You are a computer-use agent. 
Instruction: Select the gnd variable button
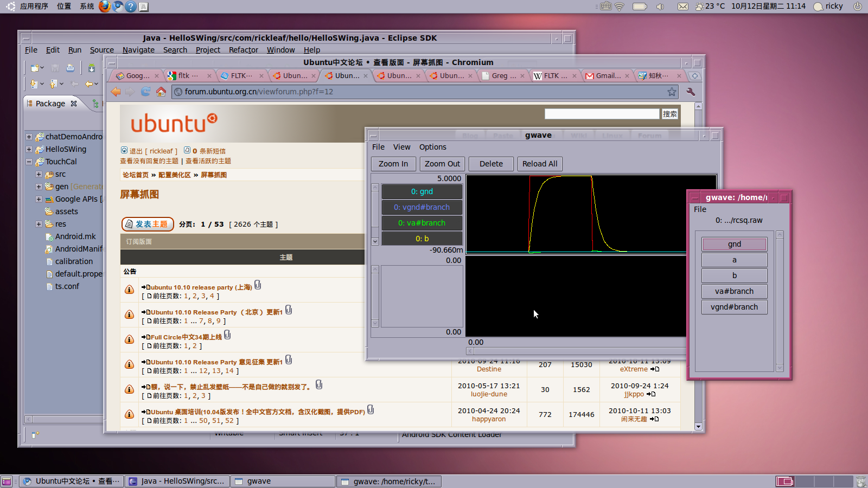734,244
